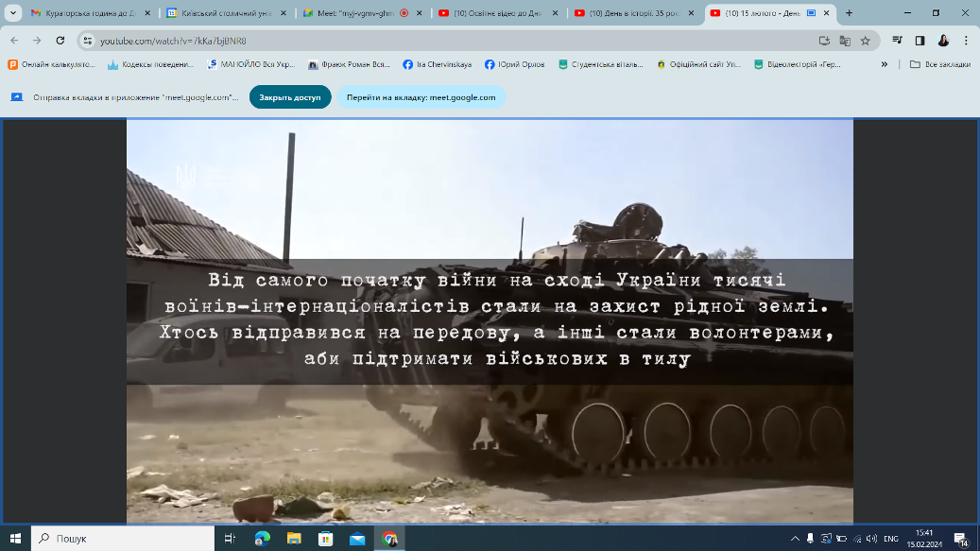The image size is (980, 551).
Task: Open Task View on the taskbar
Action: (230, 539)
